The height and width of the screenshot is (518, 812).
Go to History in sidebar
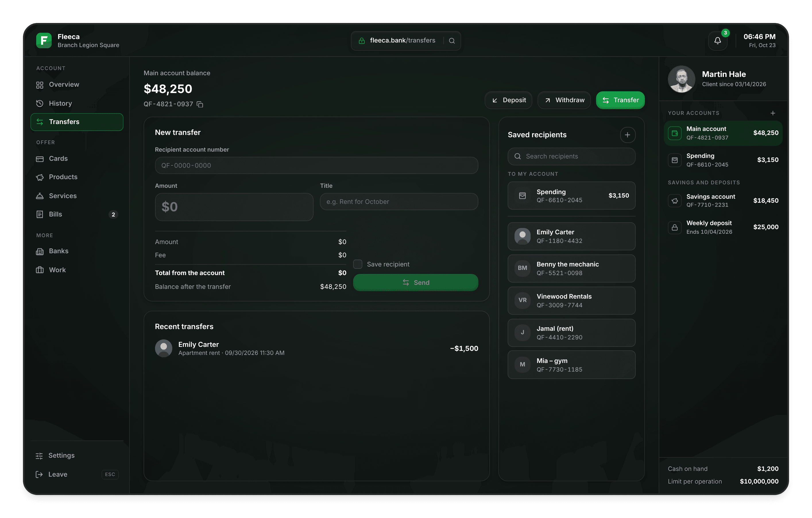click(77, 104)
